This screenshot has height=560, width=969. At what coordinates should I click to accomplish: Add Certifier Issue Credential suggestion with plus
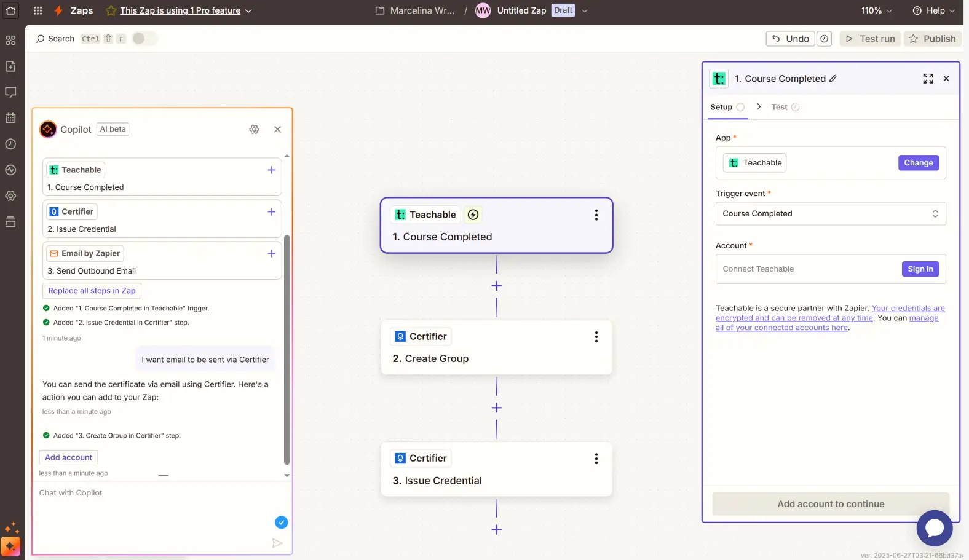coord(271,211)
